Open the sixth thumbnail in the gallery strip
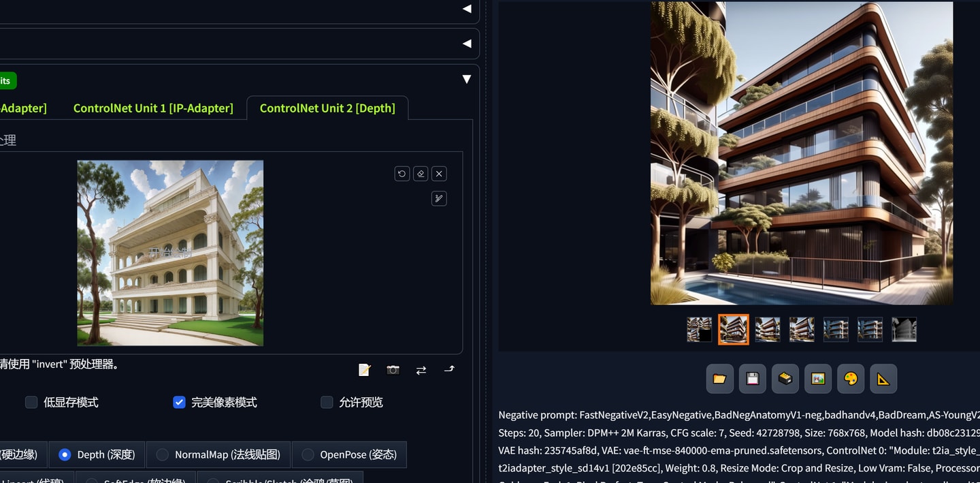Image resolution: width=980 pixels, height=483 pixels. (870, 330)
